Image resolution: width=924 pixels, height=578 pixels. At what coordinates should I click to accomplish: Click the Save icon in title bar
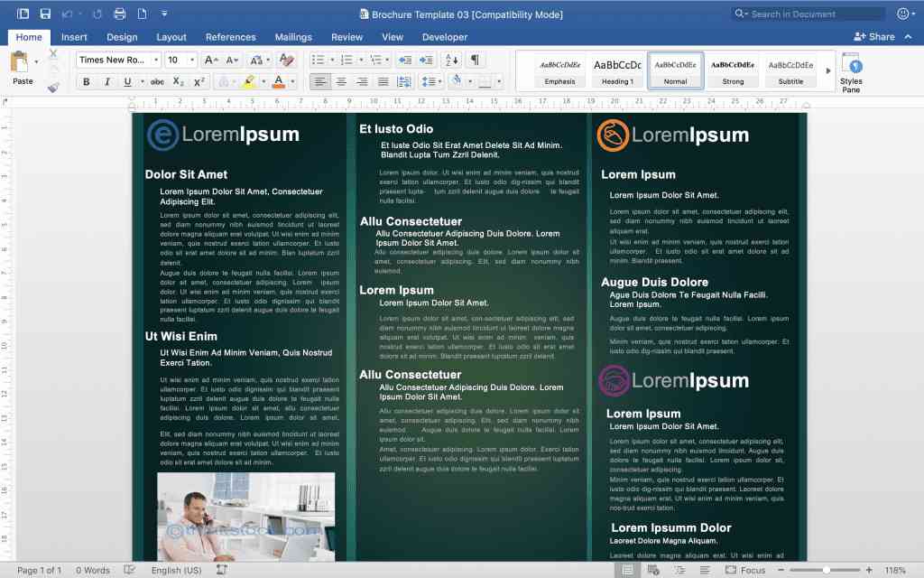[x=44, y=14]
